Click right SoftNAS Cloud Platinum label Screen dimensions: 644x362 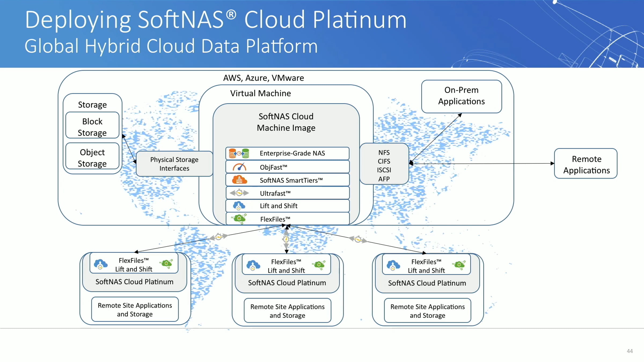[427, 283]
